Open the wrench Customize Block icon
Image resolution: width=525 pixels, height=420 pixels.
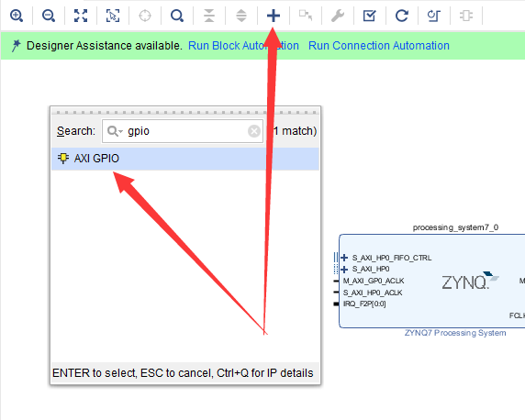tap(338, 16)
